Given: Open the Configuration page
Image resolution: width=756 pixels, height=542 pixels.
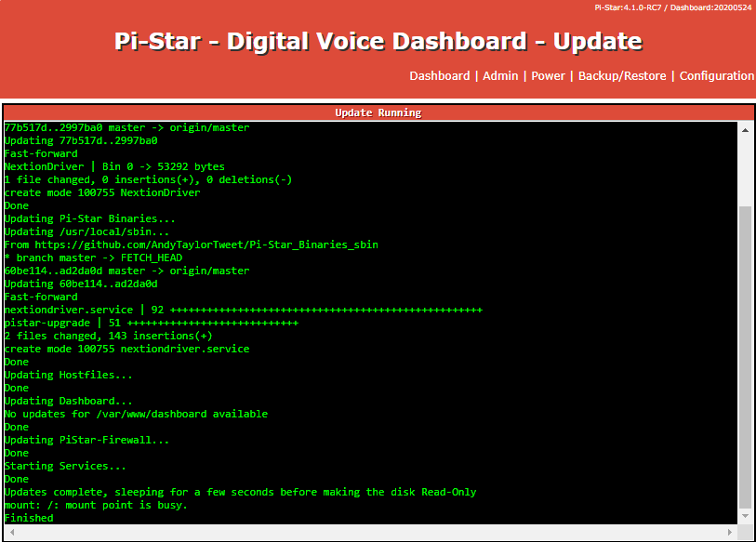Looking at the screenshot, I should (716, 76).
